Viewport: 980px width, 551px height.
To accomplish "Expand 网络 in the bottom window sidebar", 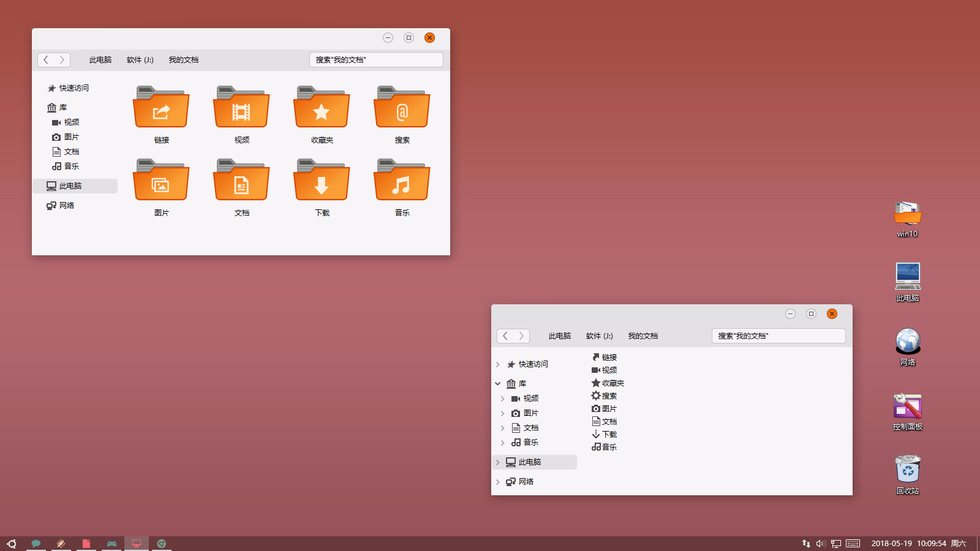I will [497, 482].
